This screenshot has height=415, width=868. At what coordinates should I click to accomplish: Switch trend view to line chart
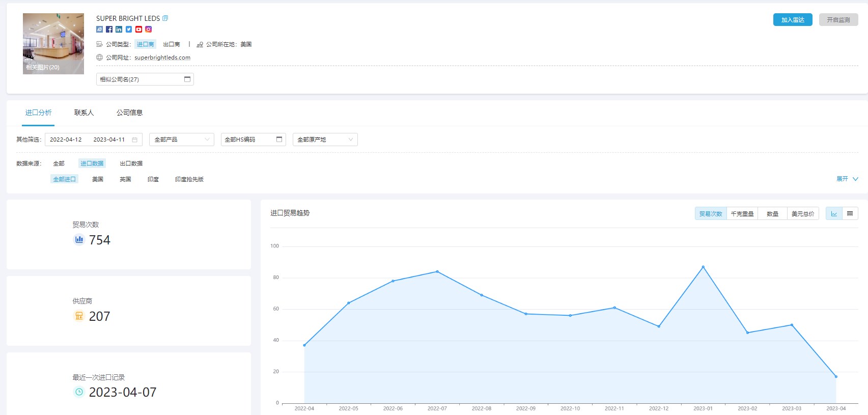point(834,213)
